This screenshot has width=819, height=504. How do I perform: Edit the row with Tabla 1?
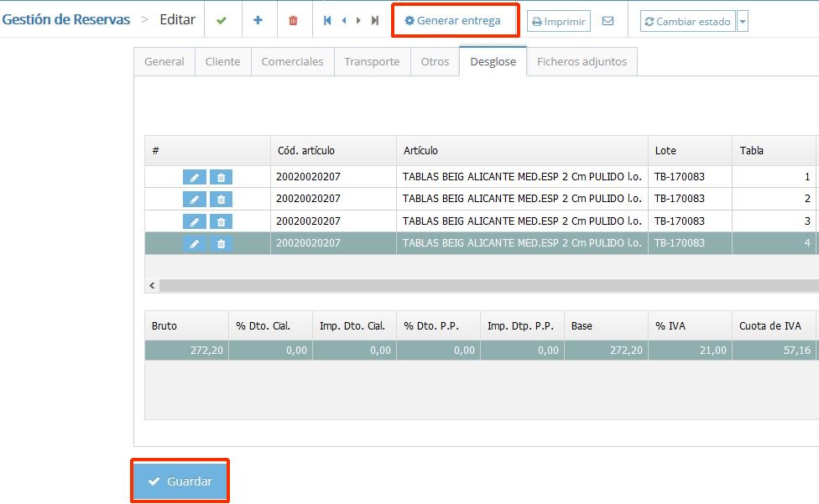pos(195,177)
